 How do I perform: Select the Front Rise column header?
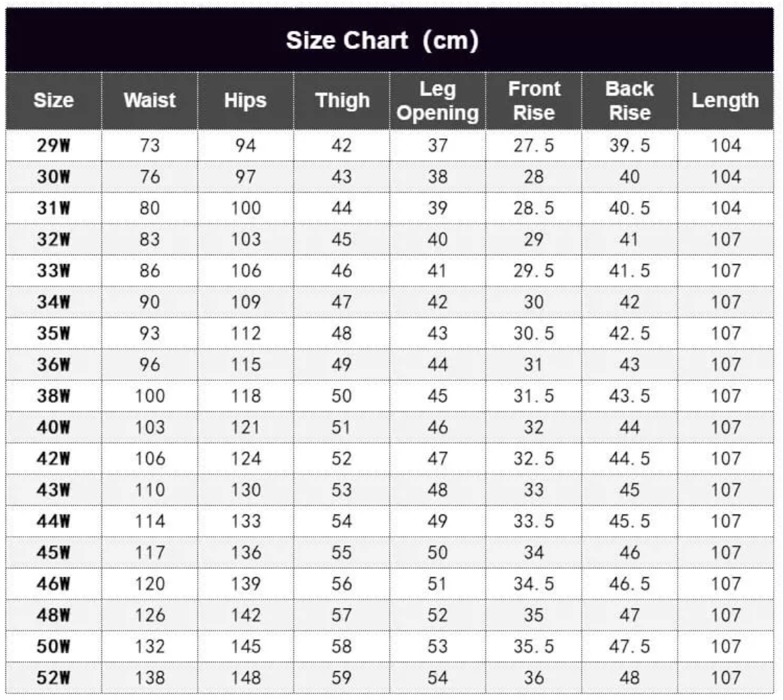[535, 100]
